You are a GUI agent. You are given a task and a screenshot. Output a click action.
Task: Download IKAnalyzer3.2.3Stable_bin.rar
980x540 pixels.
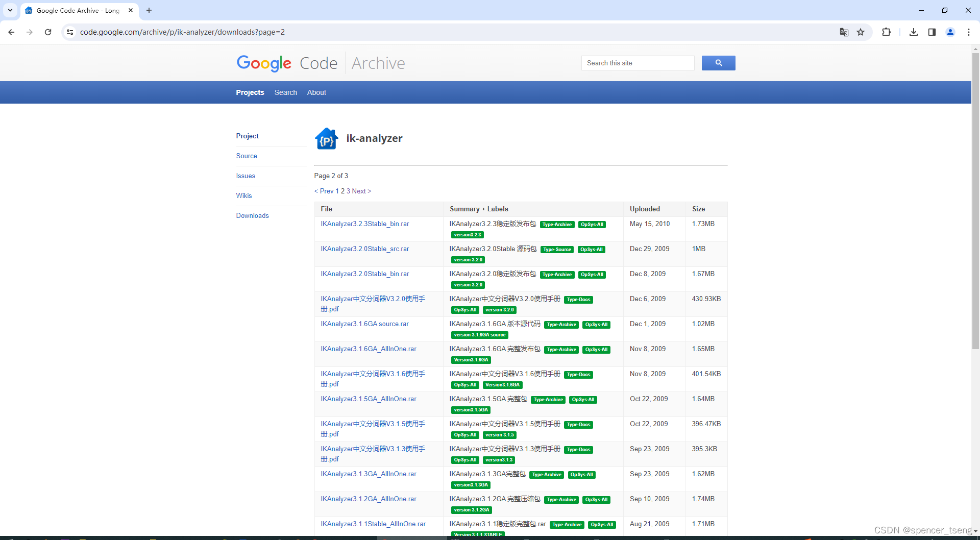pos(364,224)
